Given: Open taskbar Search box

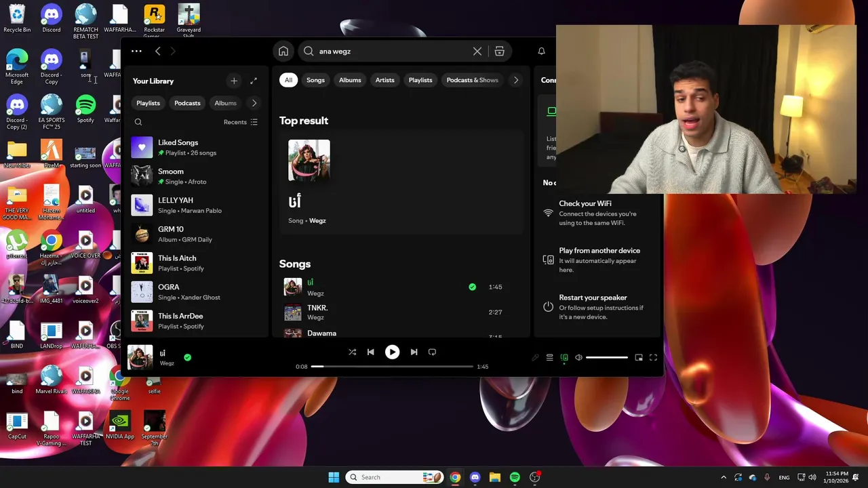Looking at the screenshot, I should click(395, 477).
